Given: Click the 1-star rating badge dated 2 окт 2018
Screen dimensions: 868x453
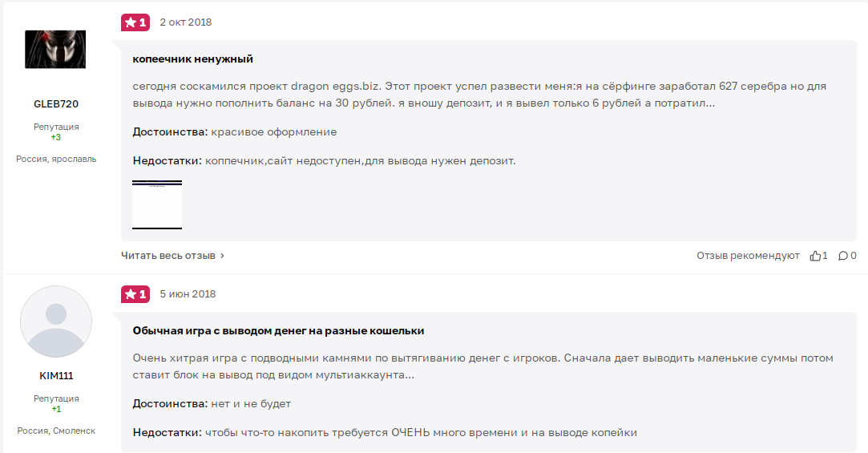Looking at the screenshot, I should pyautogui.click(x=135, y=22).
